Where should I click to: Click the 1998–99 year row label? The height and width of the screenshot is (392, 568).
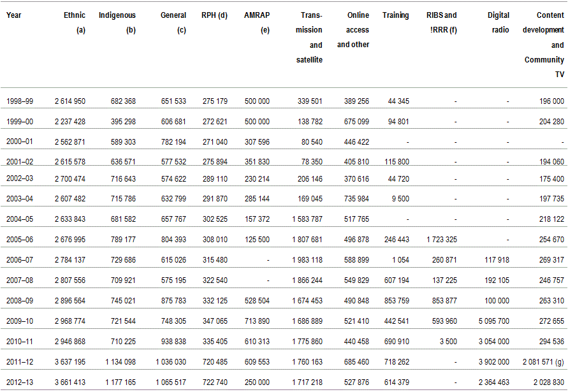click(20, 101)
